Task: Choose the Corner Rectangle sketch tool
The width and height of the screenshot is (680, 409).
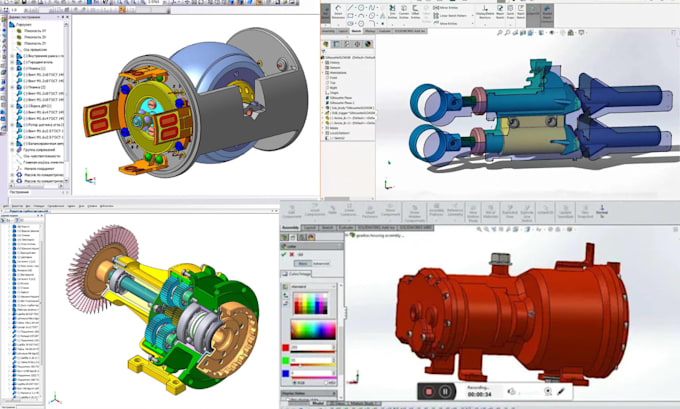Action: [x=350, y=16]
